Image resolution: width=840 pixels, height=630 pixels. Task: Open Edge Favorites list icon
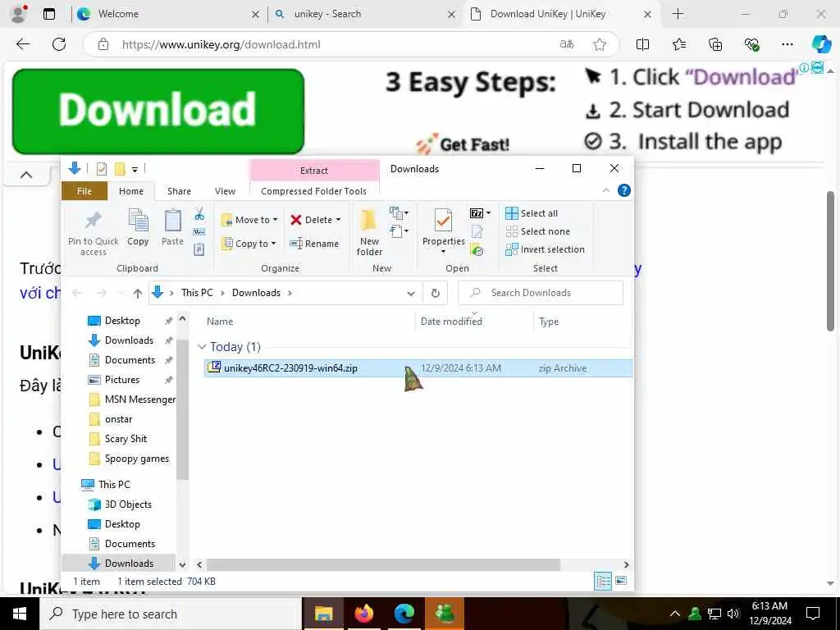[678, 44]
